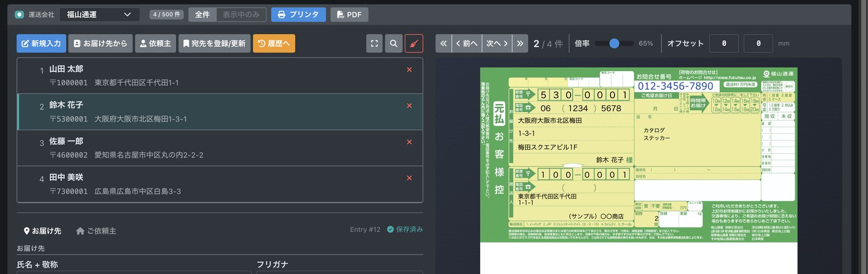Click 宛先を登録/更新 bookmark button
The image size is (868, 274).
point(214,43)
